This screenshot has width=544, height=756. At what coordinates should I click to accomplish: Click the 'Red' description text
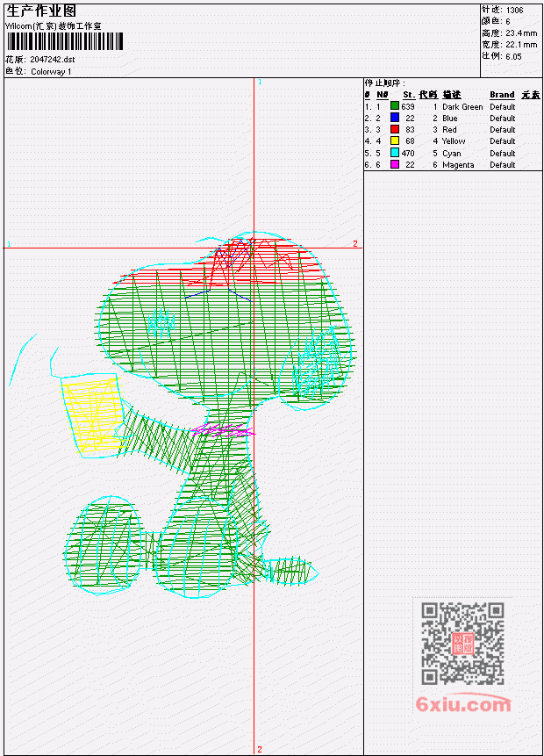(x=449, y=130)
